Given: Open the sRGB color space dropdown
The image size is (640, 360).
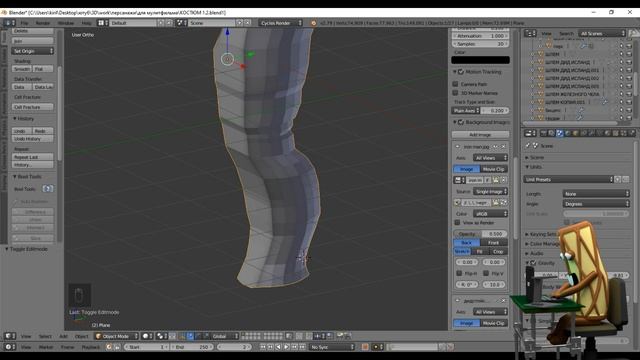Looking at the screenshot, I should [490, 214].
